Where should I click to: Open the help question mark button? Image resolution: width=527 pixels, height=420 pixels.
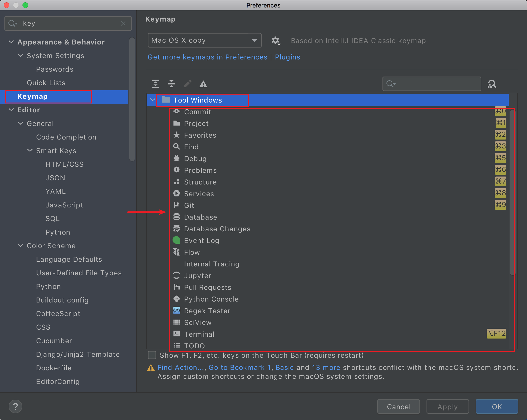pos(15,406)
